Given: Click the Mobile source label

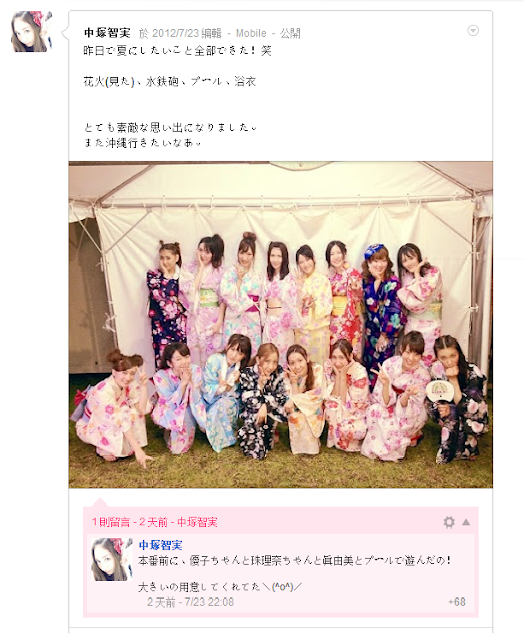Looking at the screenshot, I should [251, 33].
